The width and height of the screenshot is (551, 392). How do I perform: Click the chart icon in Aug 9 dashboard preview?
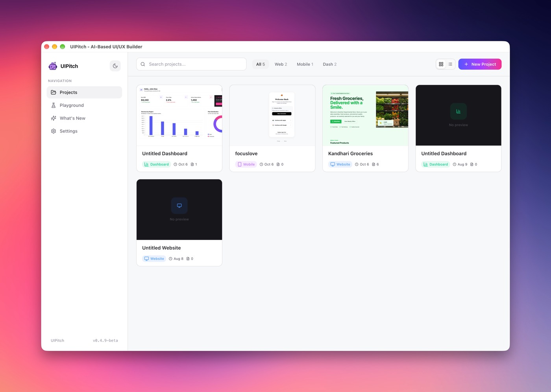point(459,111)
